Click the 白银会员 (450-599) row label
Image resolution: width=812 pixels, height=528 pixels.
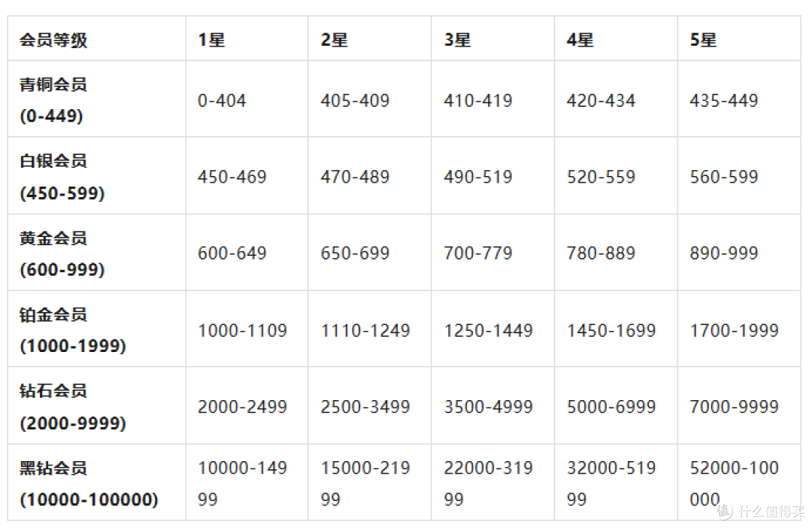[97, 176]
